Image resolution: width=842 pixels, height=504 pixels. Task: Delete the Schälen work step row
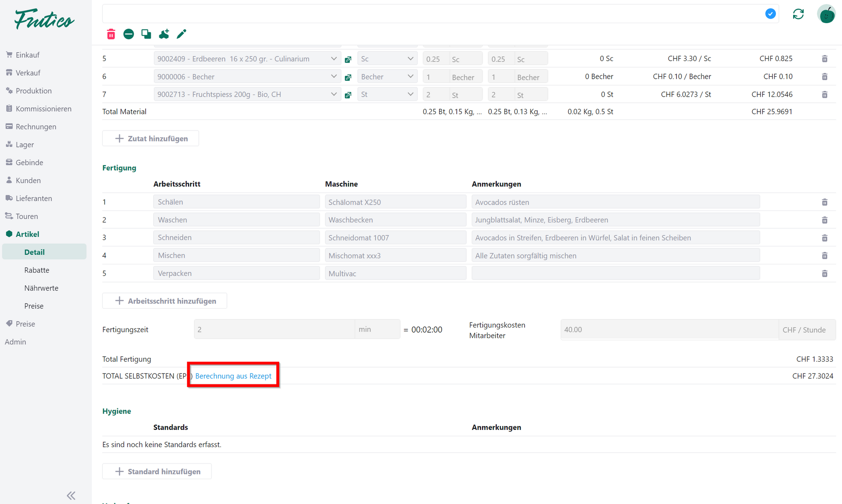[824, 203]
